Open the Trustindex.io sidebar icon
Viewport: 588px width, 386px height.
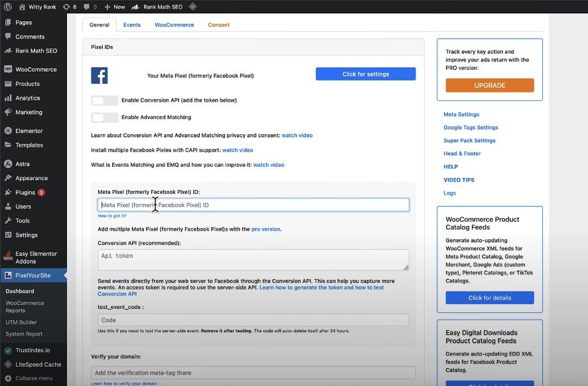[8, 350]
